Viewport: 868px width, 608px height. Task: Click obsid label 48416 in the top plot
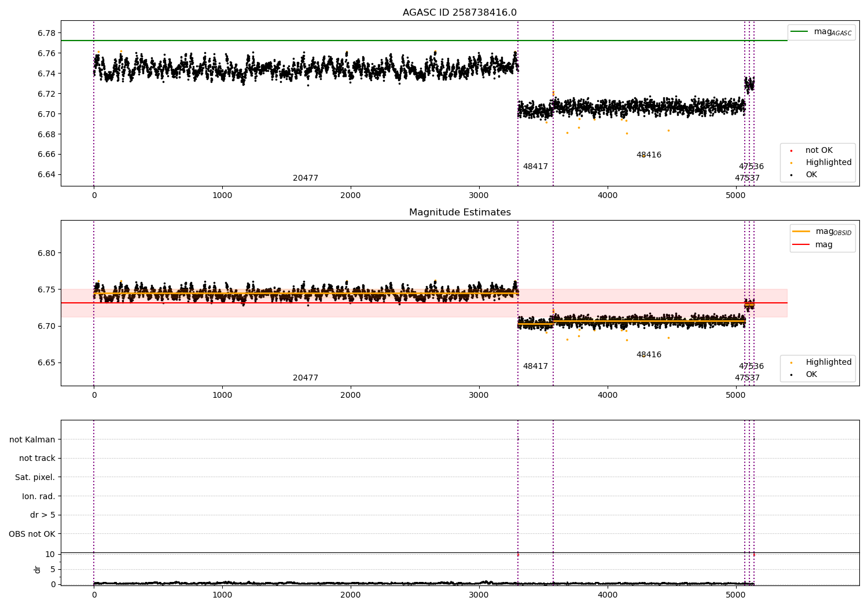click(649, 155)
